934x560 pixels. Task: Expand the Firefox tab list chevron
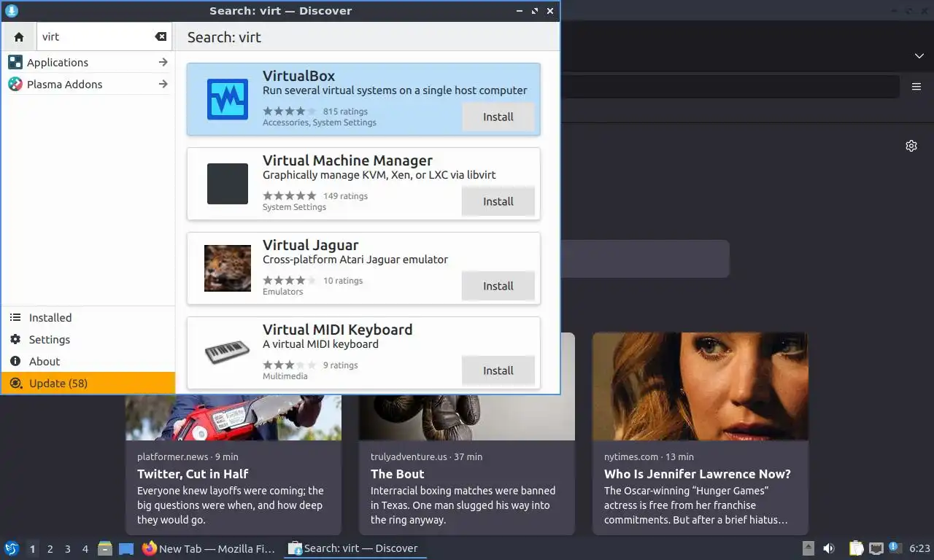click(x=919, y=56)
